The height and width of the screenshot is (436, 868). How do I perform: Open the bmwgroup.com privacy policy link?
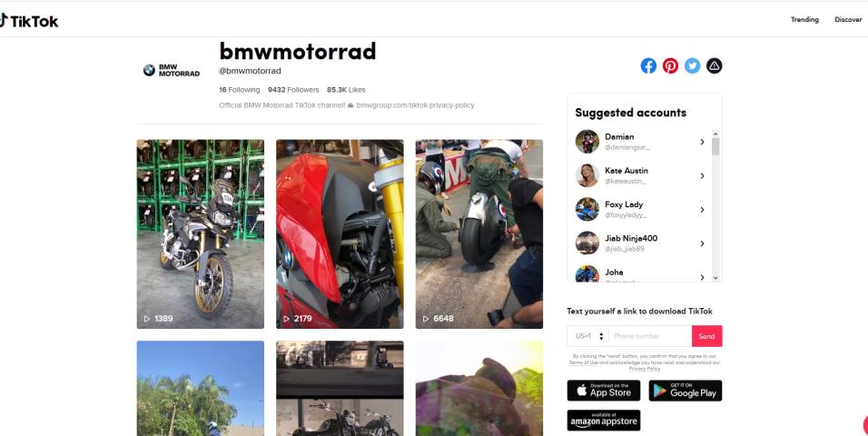coord(415,105)
